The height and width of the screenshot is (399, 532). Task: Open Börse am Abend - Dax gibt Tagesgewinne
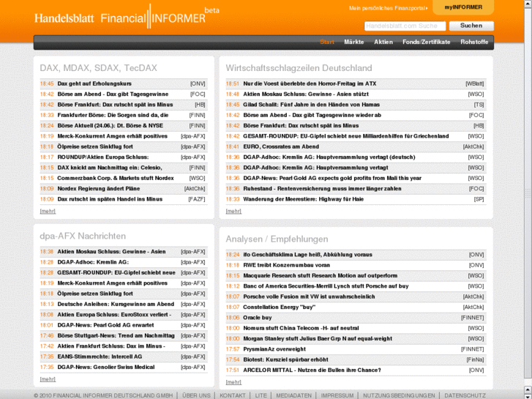pos(113,94)
